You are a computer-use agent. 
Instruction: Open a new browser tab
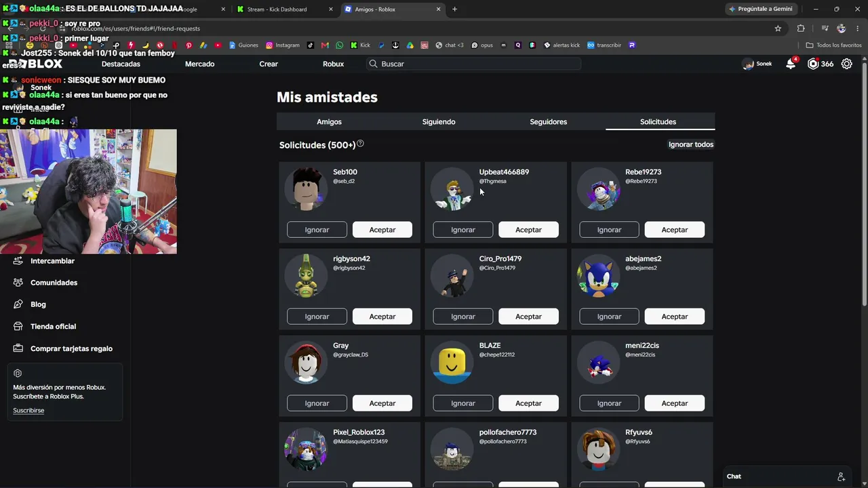tap(454, 9)
